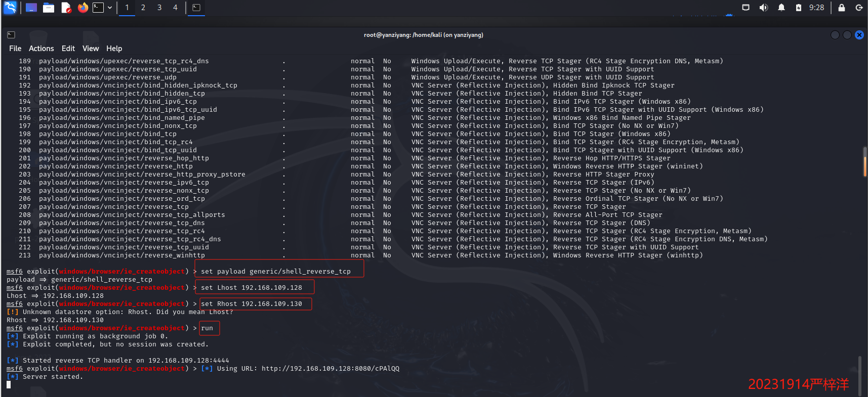Minimize the terminal window

pos(835,35)
